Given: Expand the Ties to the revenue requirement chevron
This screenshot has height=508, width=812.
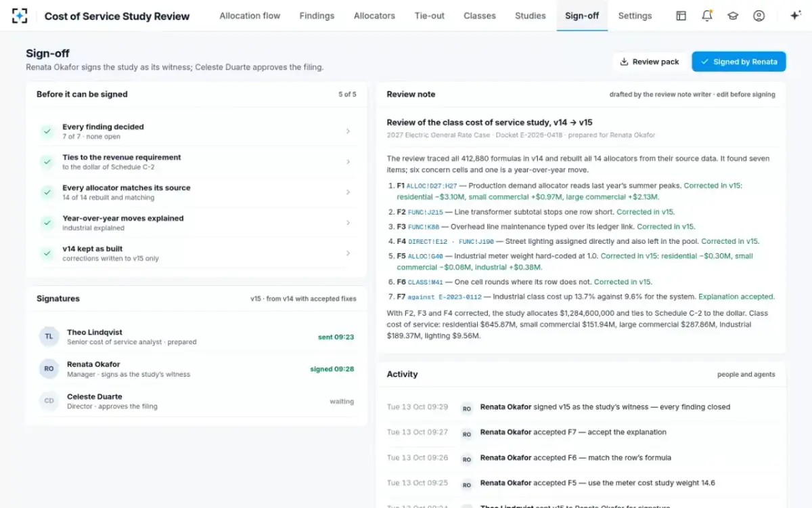Looking at the screenshot, I should (348, 162).
